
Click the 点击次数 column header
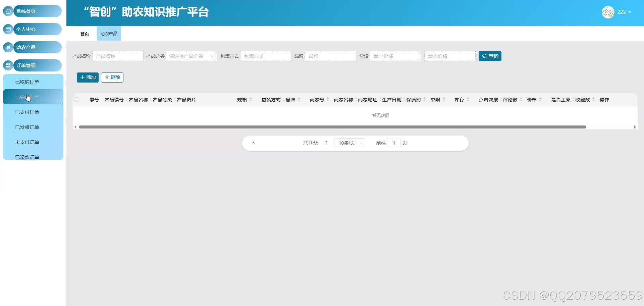(488, 100)
